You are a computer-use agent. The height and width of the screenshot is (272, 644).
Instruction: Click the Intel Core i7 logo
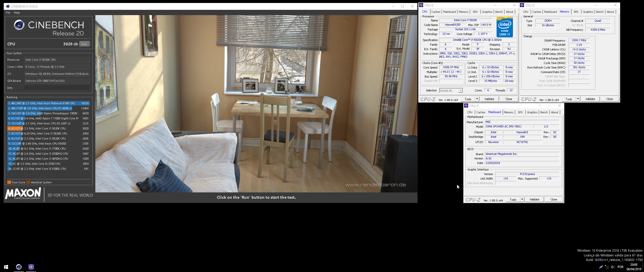pos(505,27)
